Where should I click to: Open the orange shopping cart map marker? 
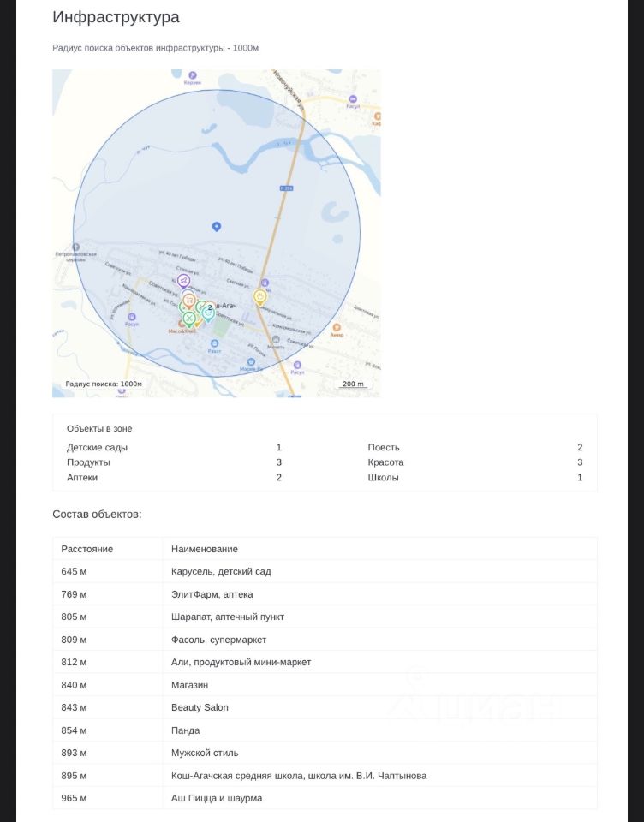coord(189,301)
